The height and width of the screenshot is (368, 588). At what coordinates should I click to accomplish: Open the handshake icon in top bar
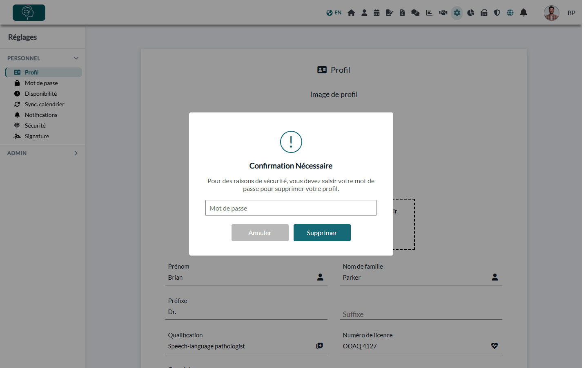443,13
